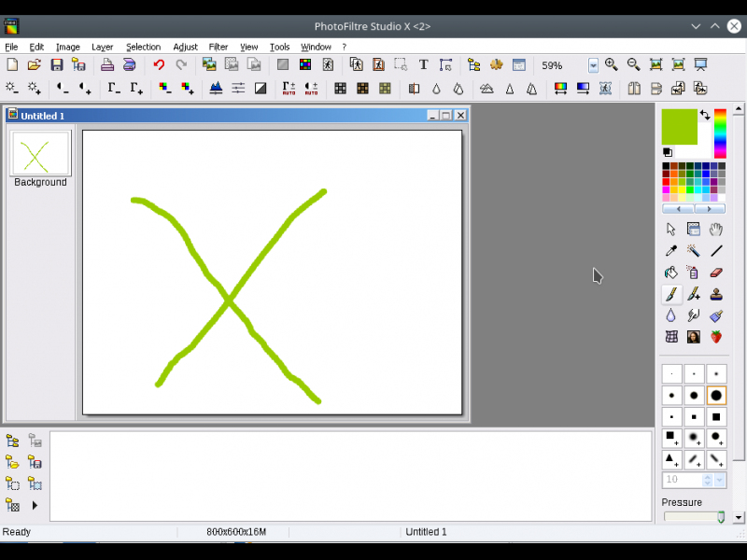Expand layer options arrow at bottom left
Viewport: 747px width, 560px height.
click(35, 505)
